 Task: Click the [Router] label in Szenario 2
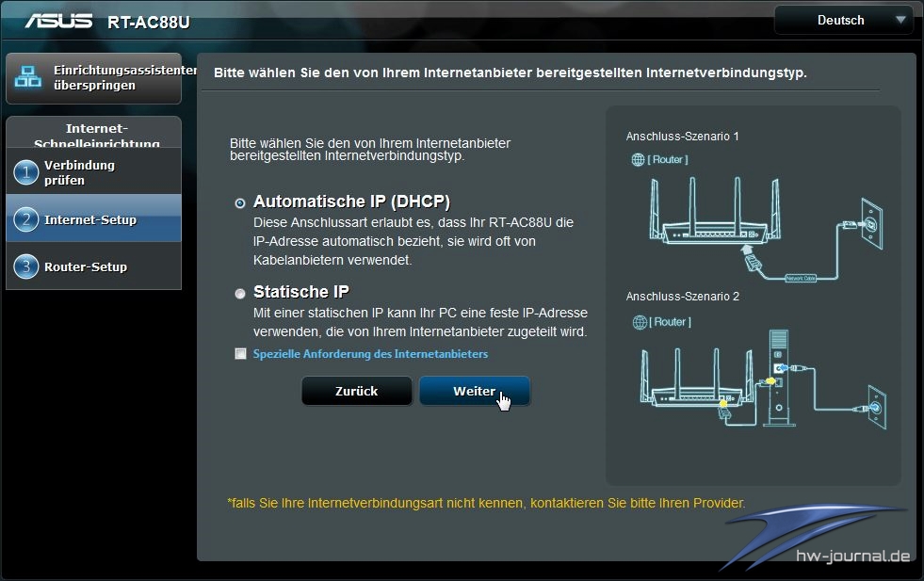(670, 322)
